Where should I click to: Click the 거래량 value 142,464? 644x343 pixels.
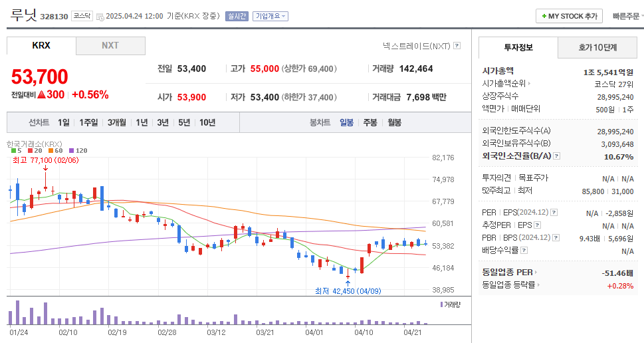416,68
